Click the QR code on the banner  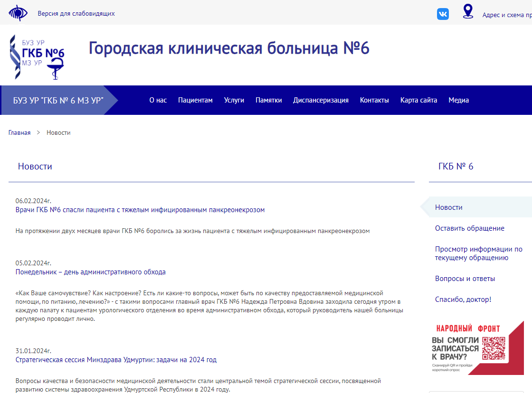[x=494, y=348]
